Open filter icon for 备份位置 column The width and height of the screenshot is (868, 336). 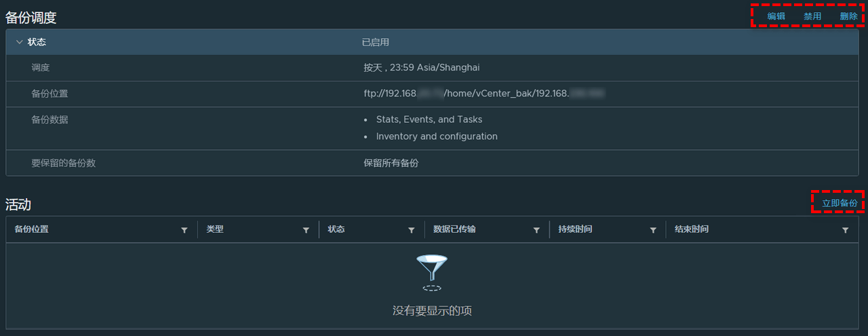pos(184,230)
